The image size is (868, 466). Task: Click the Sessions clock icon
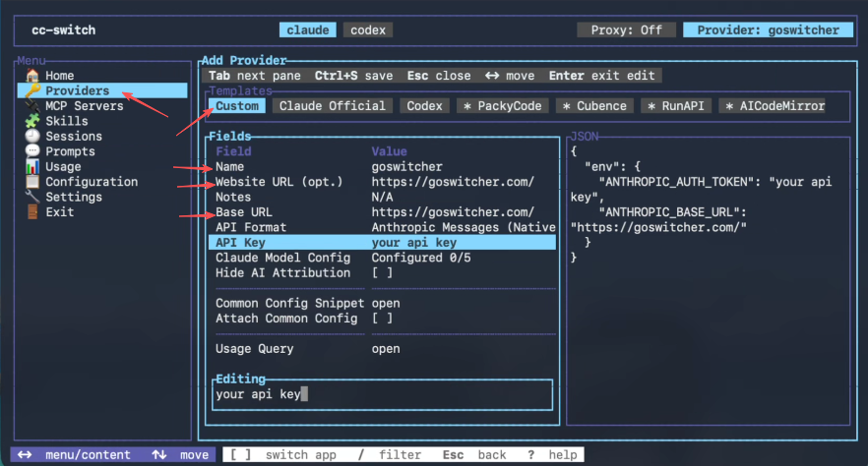coord(32,136)
